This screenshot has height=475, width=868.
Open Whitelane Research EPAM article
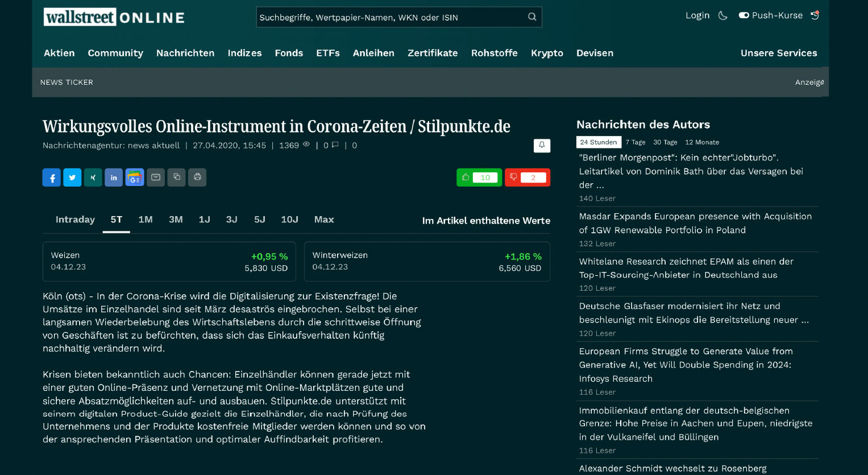coord(686,268)
